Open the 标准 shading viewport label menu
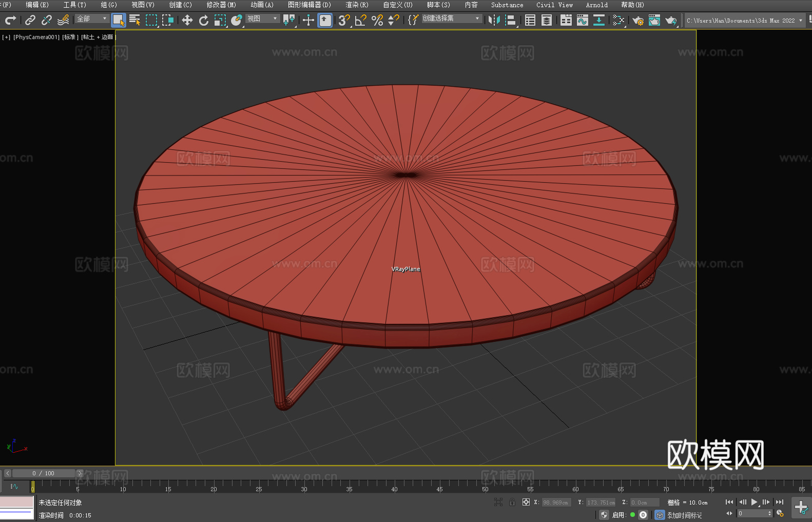This screenshot has height=522, width=812. (70, 37)
